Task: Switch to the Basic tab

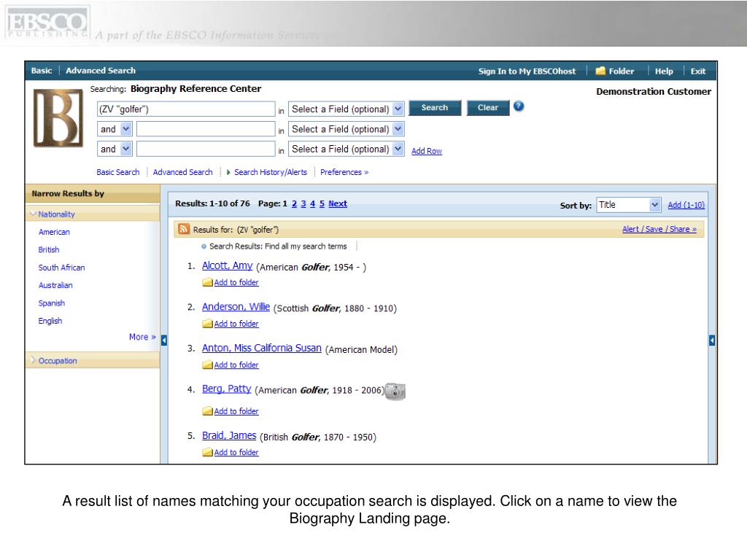Action: [42, 71]
